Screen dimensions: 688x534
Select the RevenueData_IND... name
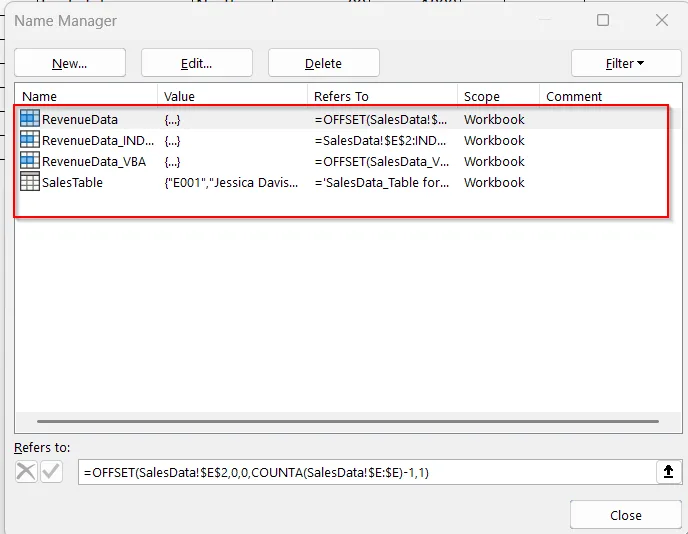tap(98, 140)
